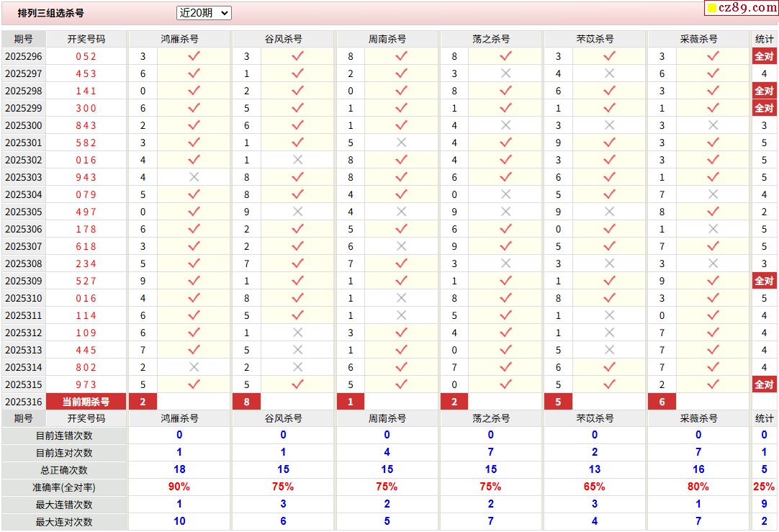Viewport: 779px width, 532px height.
Task: Click the yellow square beside cz89.com
Action: (711, 9)
